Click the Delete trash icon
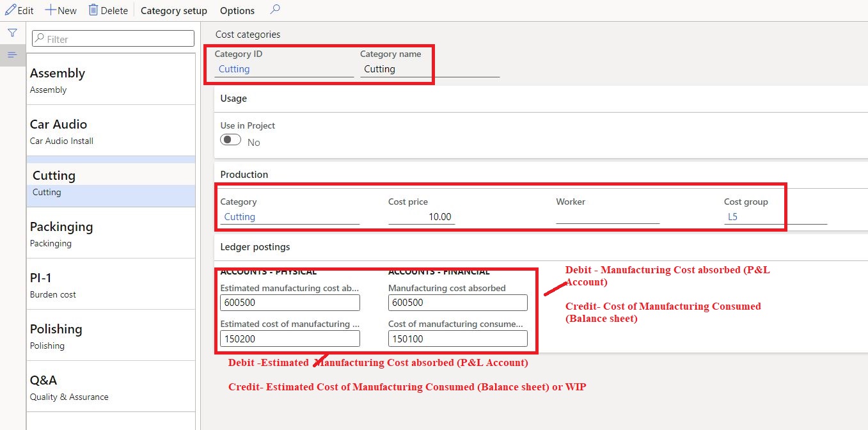The width and height of the screenshot is (868, 430). pyautogui.click(x=93, y=10)
